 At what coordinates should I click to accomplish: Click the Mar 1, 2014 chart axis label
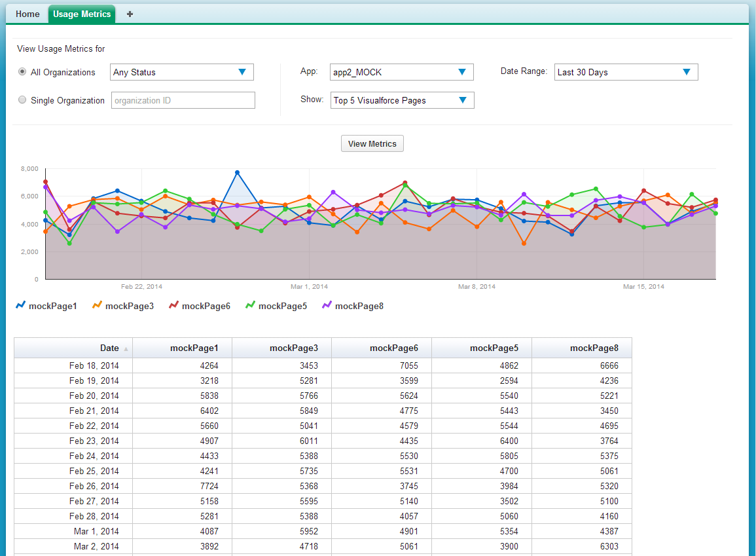(309, 286)
